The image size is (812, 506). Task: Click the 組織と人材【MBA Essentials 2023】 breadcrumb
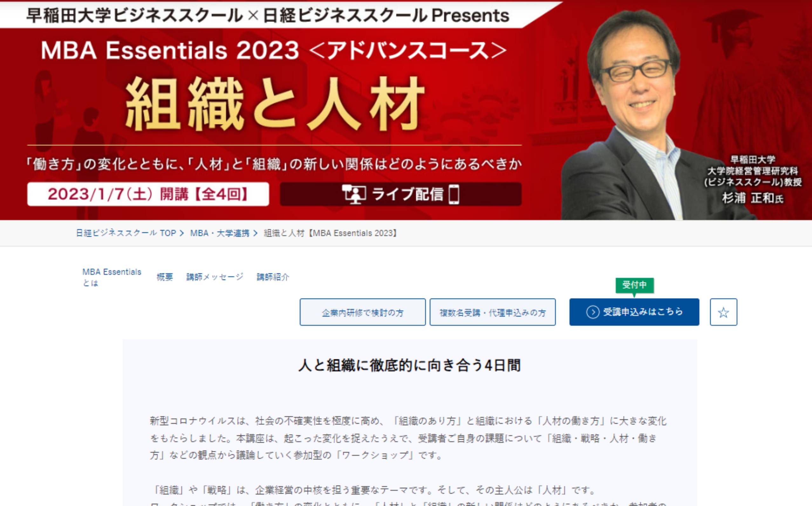(331, 233)
